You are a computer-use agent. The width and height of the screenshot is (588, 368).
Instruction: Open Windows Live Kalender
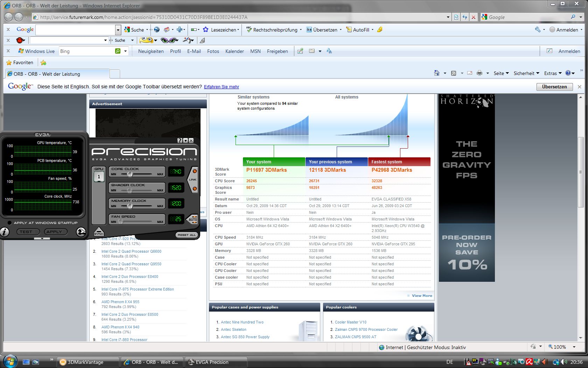(x=234, y=51)
